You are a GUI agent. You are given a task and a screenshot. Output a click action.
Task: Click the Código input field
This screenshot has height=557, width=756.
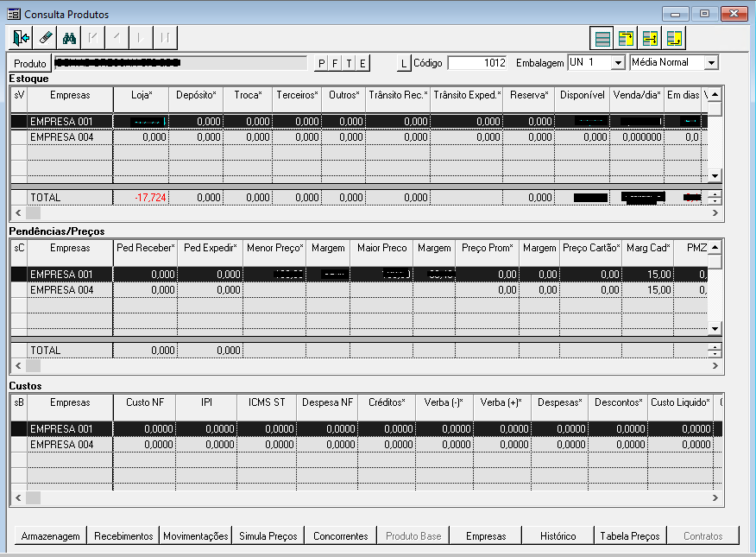pos(477,63)
